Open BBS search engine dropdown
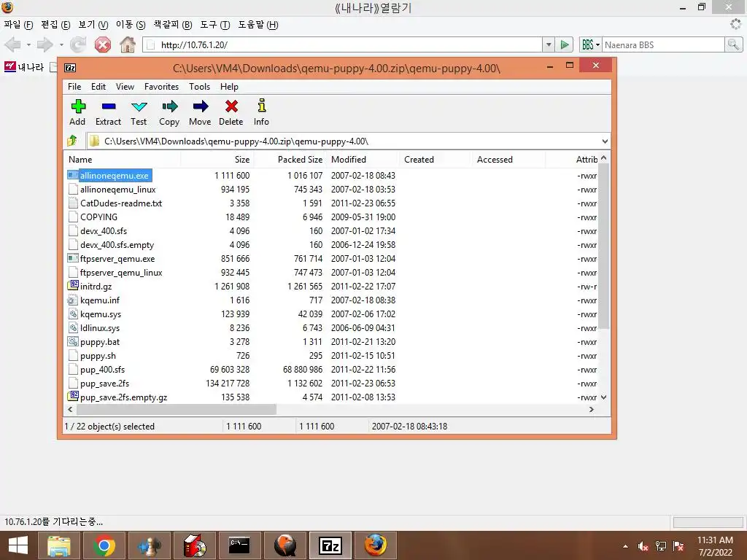The image size is (747, 560). tap(591, 44)
